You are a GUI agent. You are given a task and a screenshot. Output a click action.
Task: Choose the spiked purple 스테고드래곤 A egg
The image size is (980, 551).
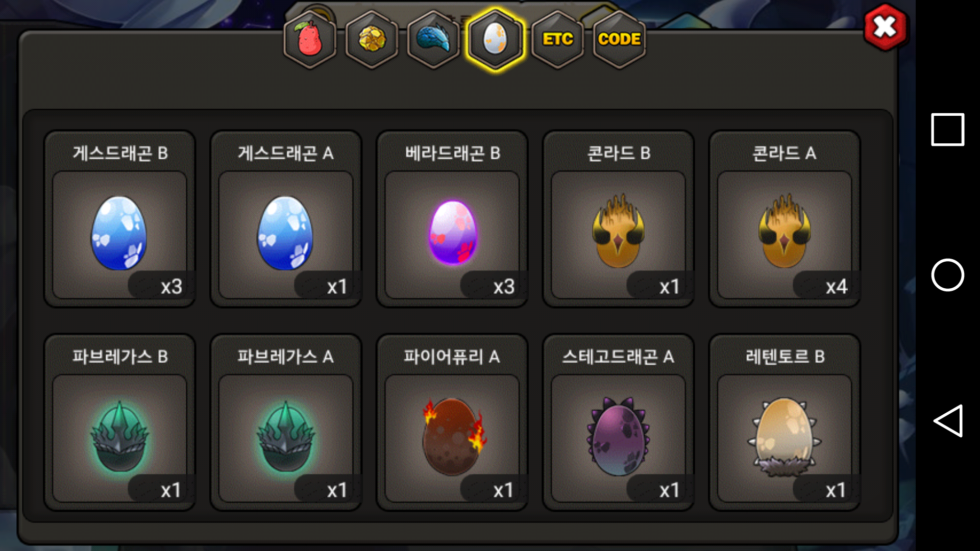pyautogui.click(x=618, y=422)
